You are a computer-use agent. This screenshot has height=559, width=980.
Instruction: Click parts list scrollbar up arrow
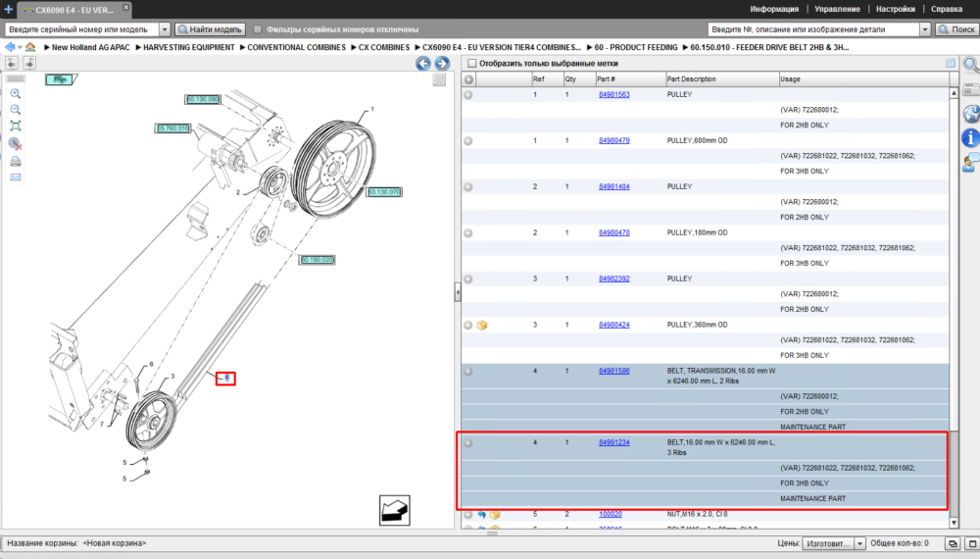954,93
